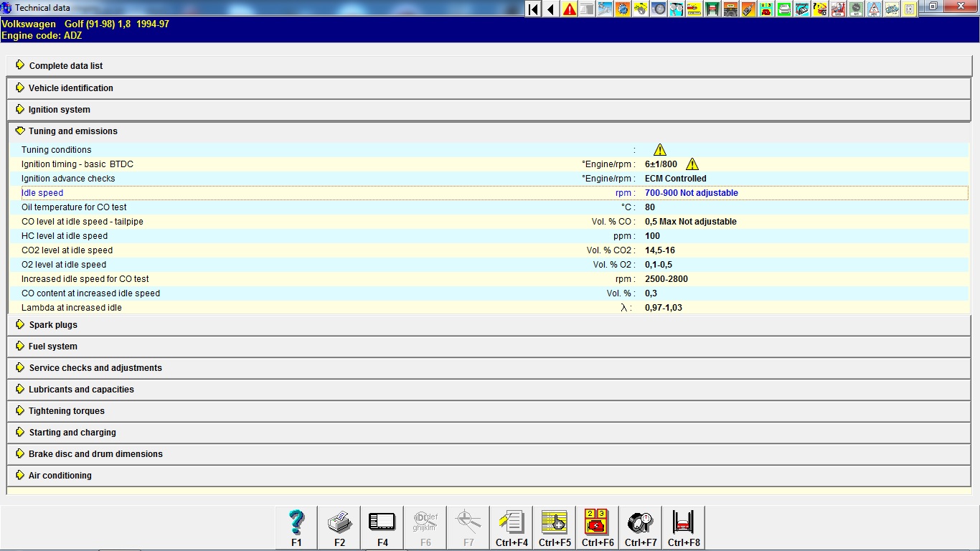Click the Idle speed link
This screenshot has width=980, height=551.
coord(42,193)
